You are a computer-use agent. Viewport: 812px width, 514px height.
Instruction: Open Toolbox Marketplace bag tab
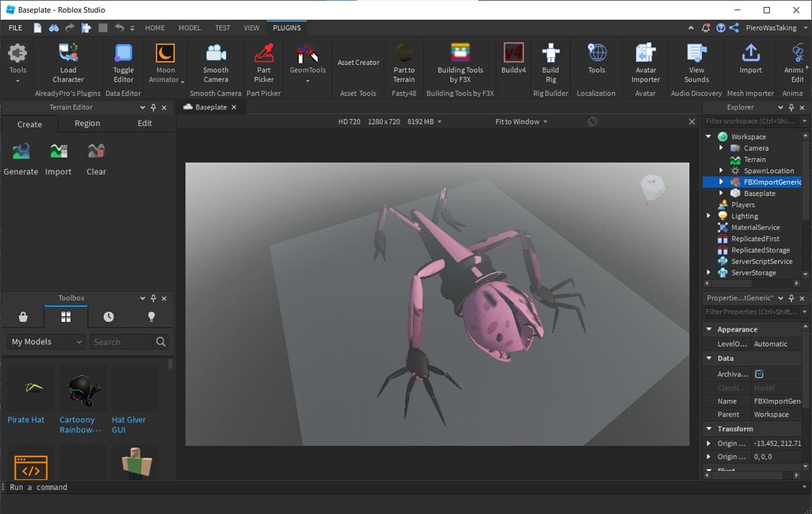(x=23, y=316)
